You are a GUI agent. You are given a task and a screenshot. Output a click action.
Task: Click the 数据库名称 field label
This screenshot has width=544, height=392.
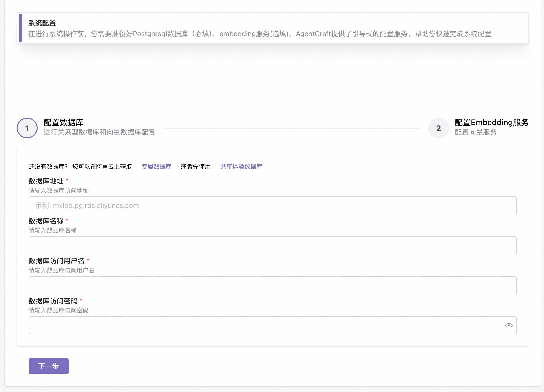(x=46, y=221)
